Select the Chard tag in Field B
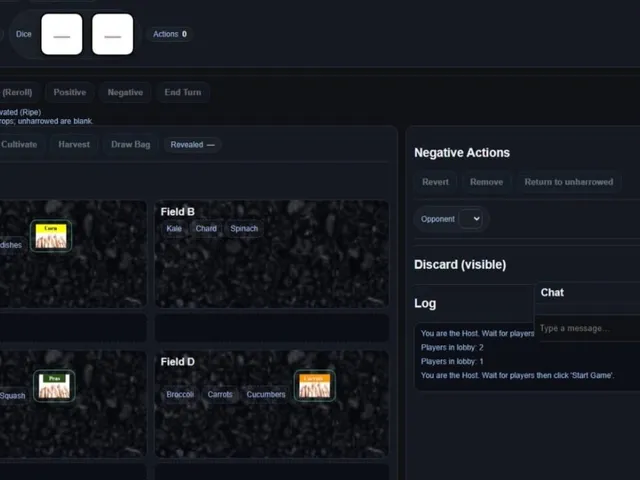 (206, 229)
